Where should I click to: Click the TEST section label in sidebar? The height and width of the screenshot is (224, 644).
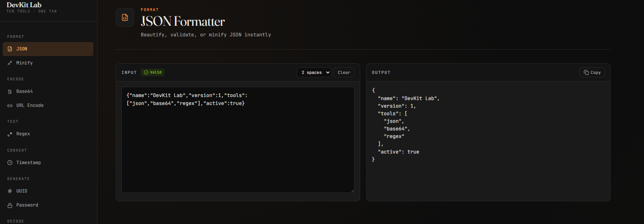point(13,122)
